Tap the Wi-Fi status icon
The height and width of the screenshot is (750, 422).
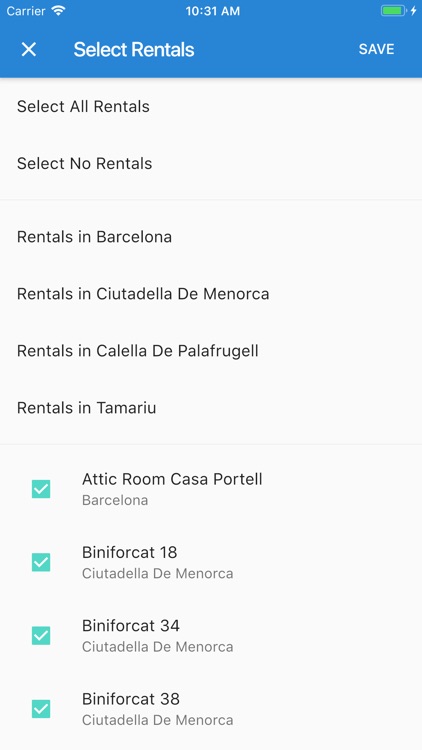[58, 11]
